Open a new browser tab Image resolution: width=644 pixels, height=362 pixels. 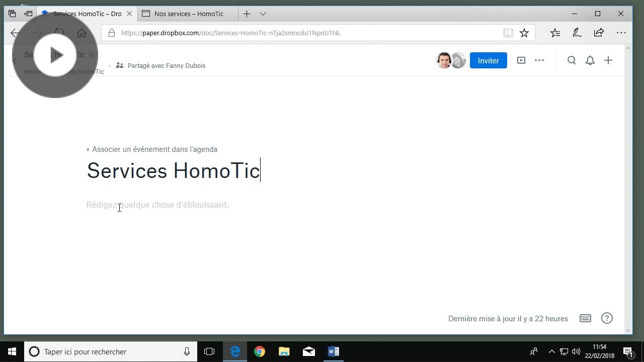pos(247,14)
